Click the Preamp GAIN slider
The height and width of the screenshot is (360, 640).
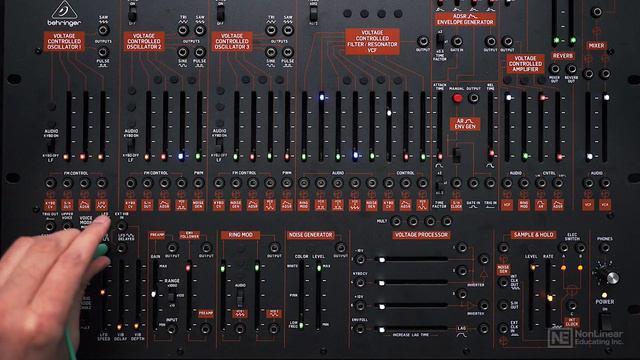point(154,296)
